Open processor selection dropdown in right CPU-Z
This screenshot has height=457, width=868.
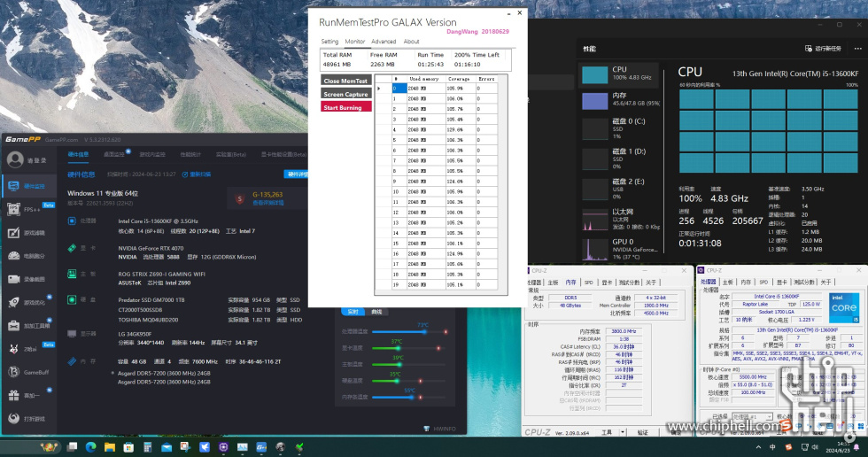(x=753, y=416)
